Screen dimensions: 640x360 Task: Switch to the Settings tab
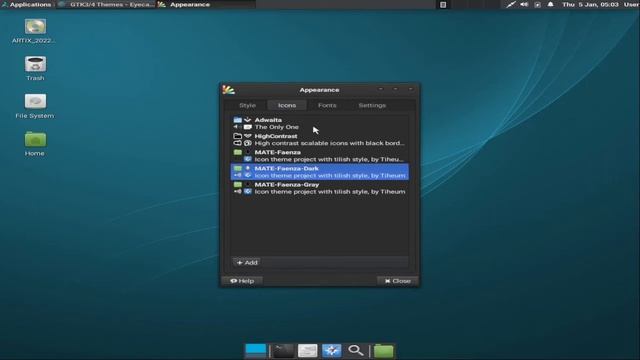click(x=372, y=105)
